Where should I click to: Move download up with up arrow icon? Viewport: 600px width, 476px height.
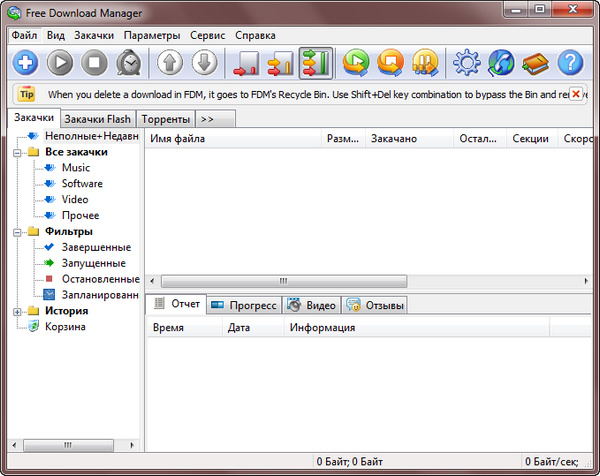point(170,63)
